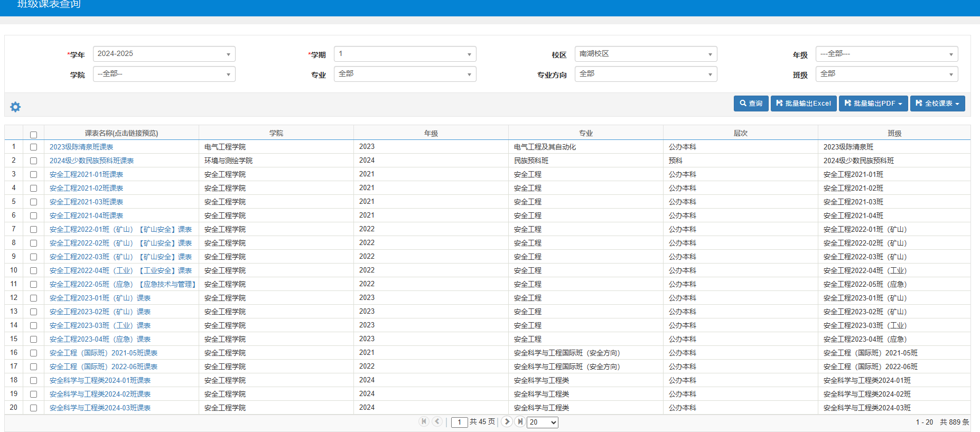
Task: Open the 学院 dropdown
Action: point(164,74)
